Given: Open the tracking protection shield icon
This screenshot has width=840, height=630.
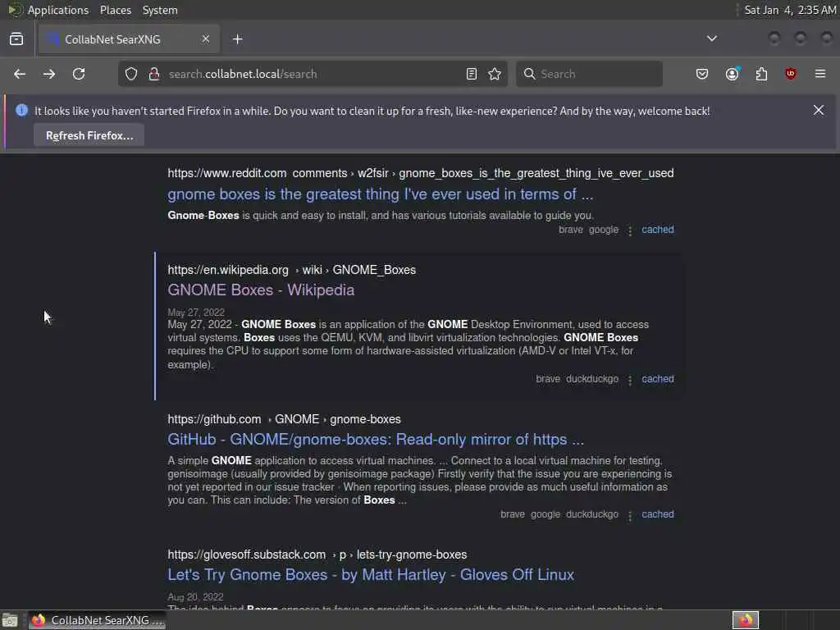Looking at the screenshot, I should click(131, 74).
